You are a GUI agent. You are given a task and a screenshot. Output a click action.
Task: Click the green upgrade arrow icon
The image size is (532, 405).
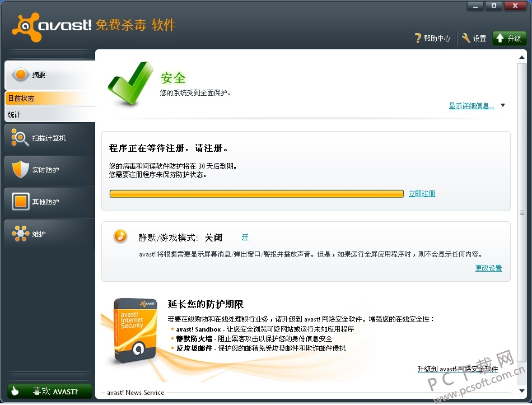pyautogui.click(x=500, y=38)
